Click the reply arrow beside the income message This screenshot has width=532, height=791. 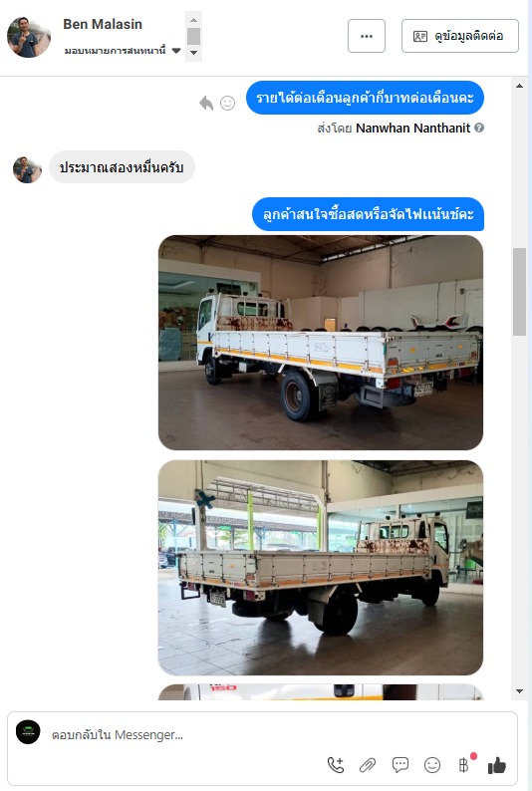(x=206, y=103)
